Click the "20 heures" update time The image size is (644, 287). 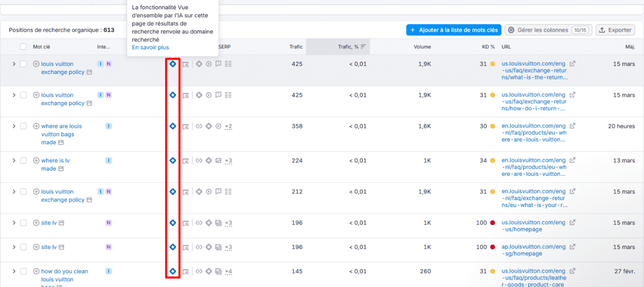pos(622,126)
